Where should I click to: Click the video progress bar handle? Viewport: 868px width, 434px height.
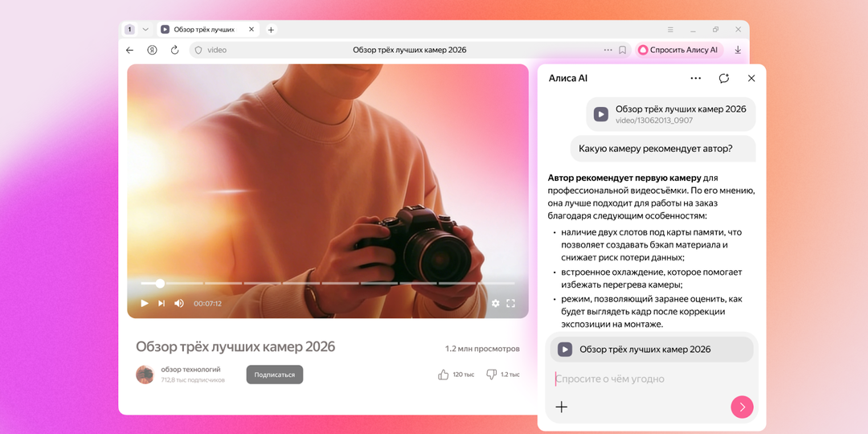[x=160, y=284]
